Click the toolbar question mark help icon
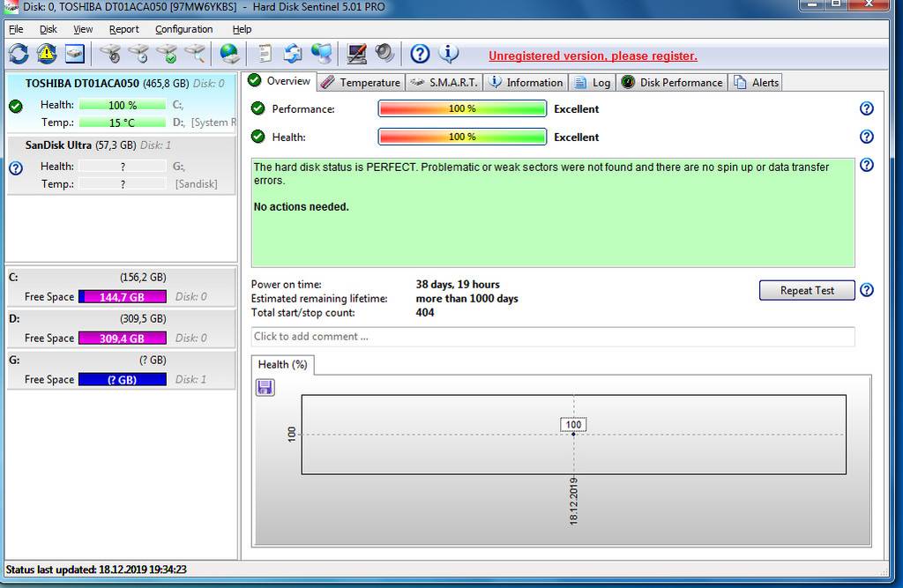The height and width of the screenshot is (588, 903). point(420,54)
